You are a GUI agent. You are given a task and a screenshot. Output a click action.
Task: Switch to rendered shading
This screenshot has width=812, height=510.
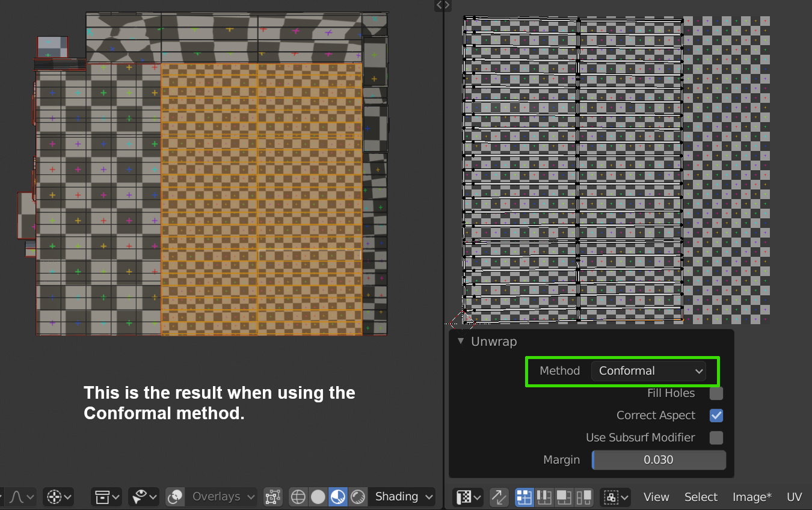click(358, 497)
